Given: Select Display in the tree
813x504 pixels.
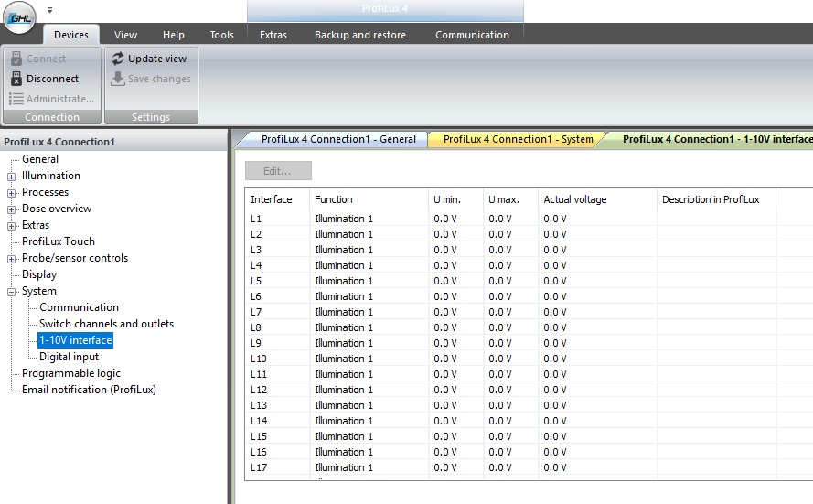Looking at the screenshot, I should [39, 274].
